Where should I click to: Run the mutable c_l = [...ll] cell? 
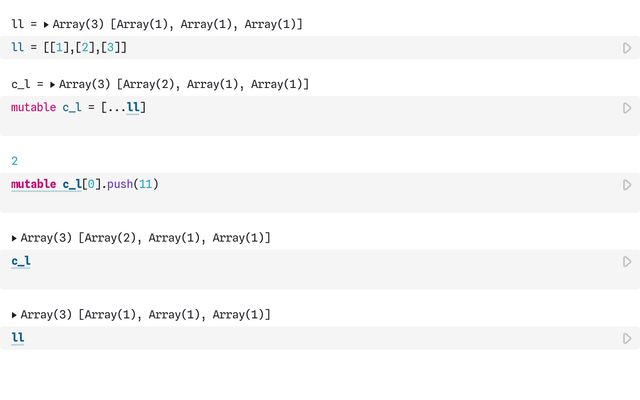[627, 108]
